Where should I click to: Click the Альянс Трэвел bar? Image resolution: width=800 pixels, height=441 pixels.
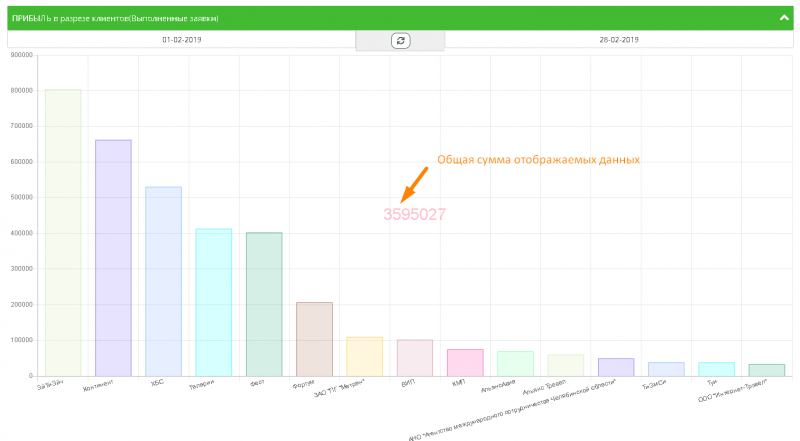click(x=566, y=365)
